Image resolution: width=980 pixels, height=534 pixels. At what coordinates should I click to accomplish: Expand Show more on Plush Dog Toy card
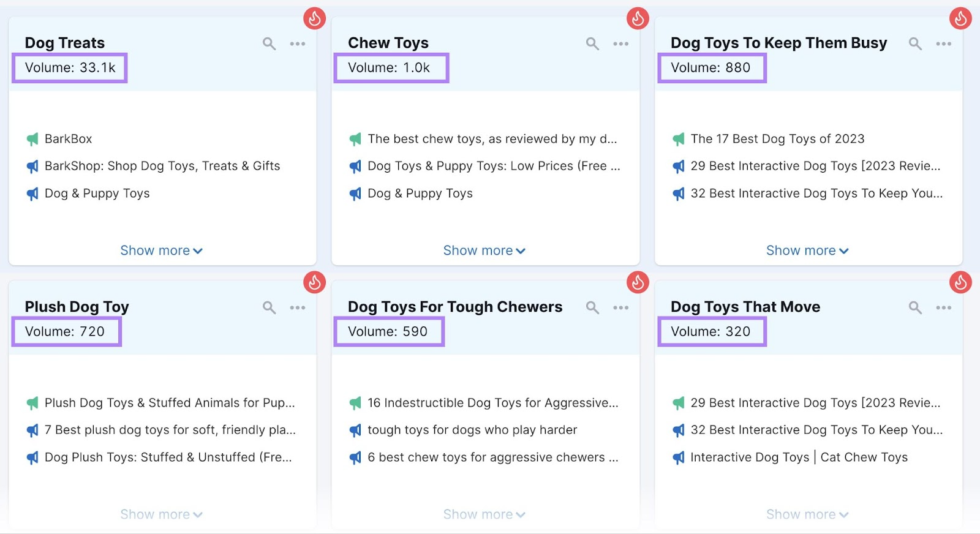(161, 514)
